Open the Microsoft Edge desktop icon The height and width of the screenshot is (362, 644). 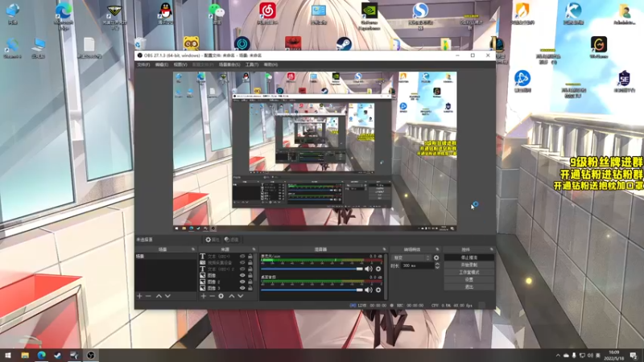(x=64, y=15)
